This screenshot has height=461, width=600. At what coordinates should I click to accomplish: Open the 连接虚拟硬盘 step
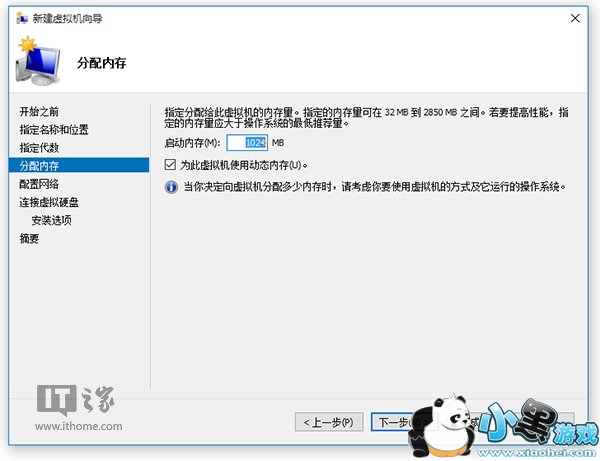click(49, 202)
